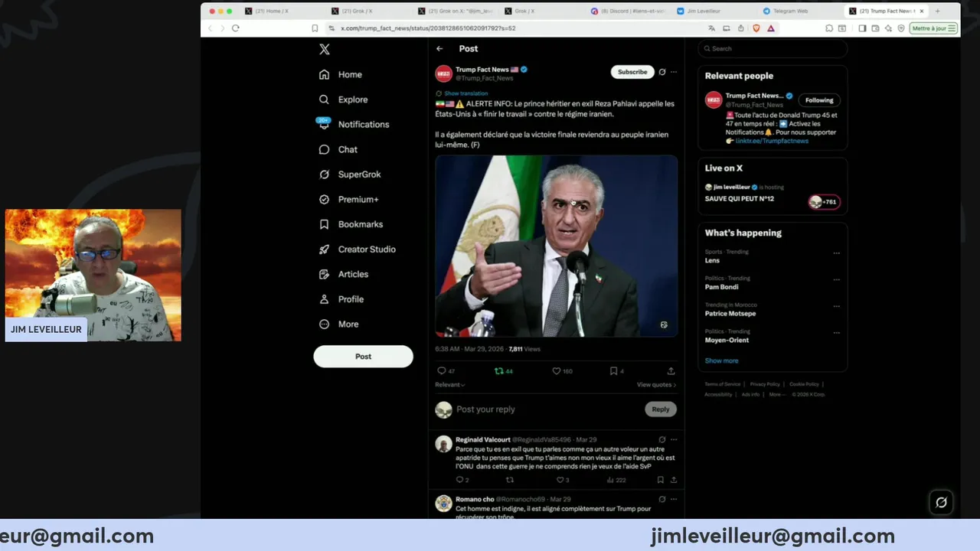Open View quotes link

656,385
